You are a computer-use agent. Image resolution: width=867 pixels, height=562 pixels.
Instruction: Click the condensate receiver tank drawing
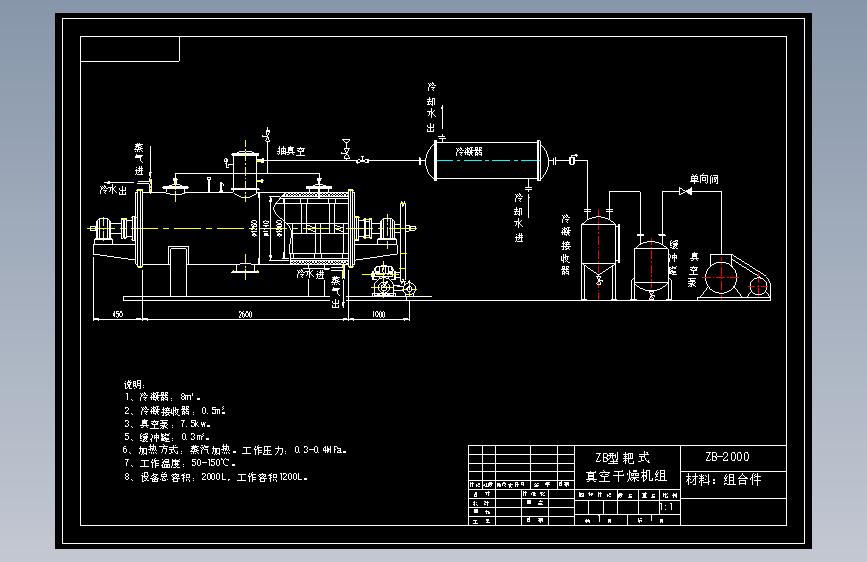[599, 257]
